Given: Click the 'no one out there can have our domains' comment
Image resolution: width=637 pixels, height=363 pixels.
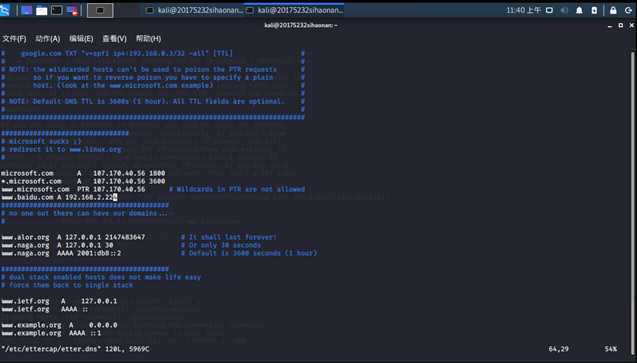Looking at the screenshot, I should point(84,213).
